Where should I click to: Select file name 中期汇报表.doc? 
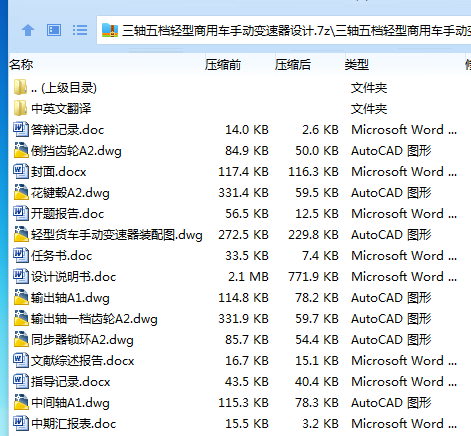(x=73, y=424)
